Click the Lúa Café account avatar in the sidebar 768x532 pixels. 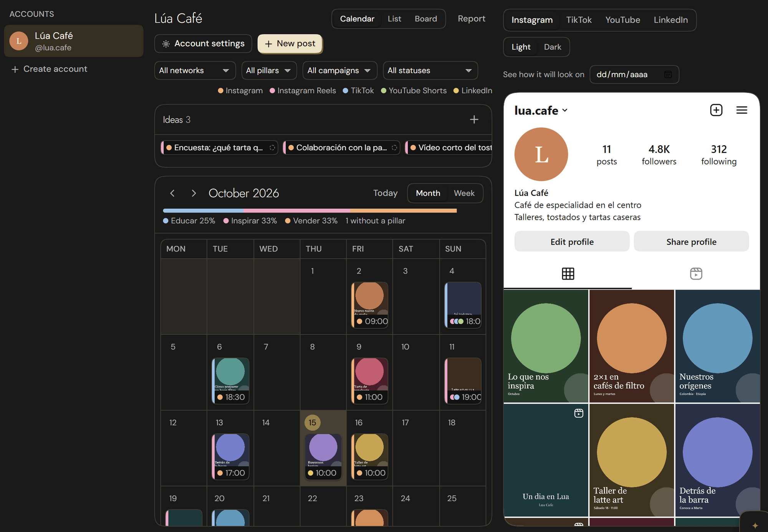tap(19, 41)
